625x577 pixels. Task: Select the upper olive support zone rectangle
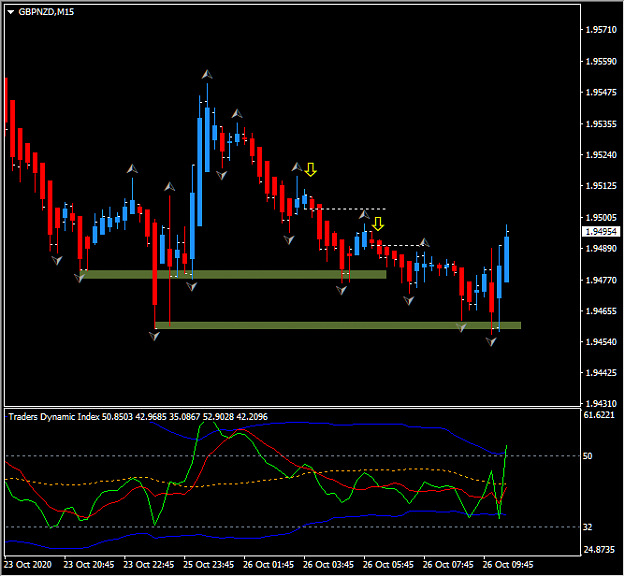pyautogui.click(x=233, y=275)
